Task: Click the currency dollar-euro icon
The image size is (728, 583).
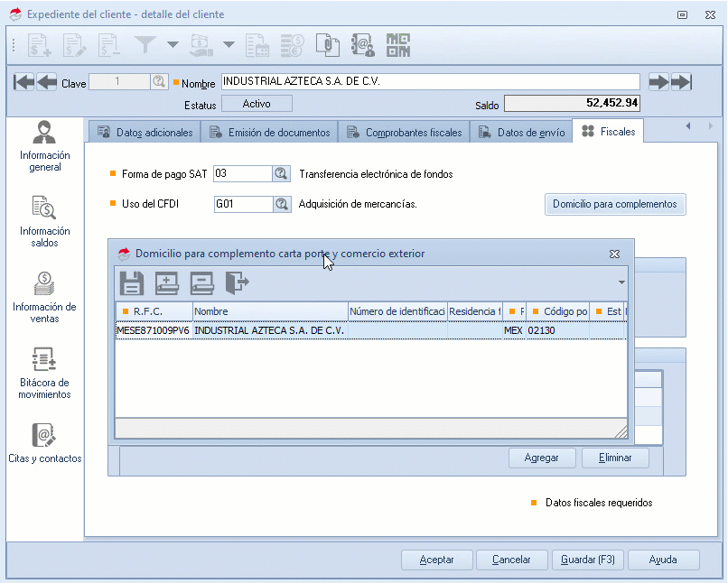Action: tap(293, 45)
